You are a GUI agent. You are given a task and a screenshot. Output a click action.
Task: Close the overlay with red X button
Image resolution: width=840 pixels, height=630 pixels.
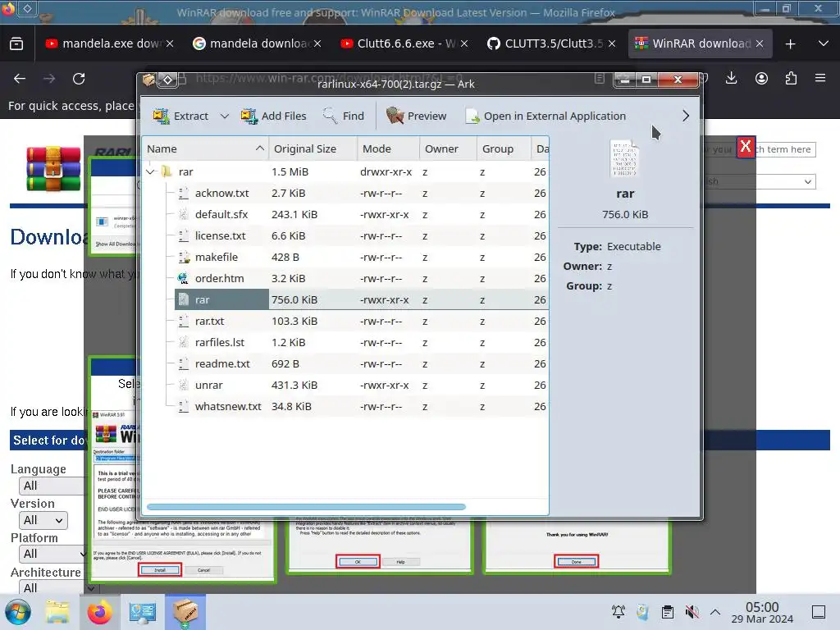(745, 146)
